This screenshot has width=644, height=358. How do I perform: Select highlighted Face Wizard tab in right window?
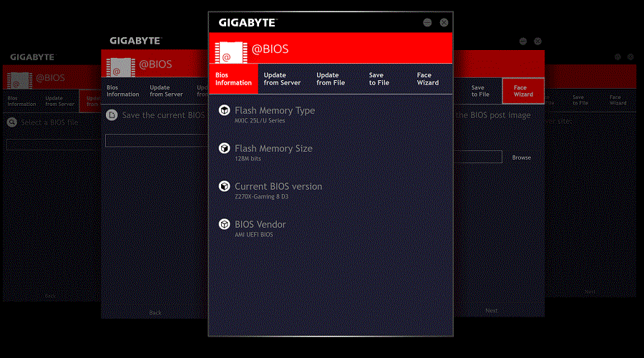pos(523,91)
